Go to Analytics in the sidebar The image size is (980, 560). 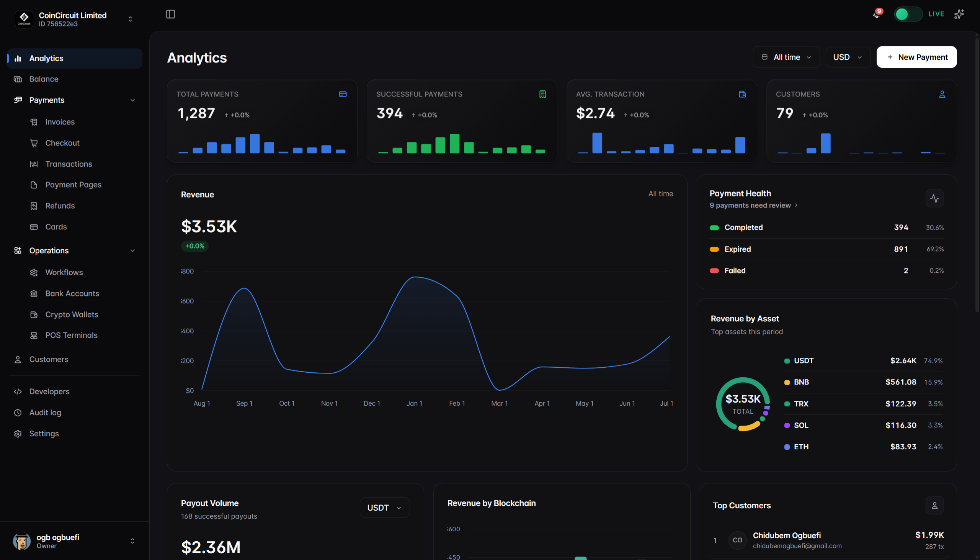[x=75, y=59]
